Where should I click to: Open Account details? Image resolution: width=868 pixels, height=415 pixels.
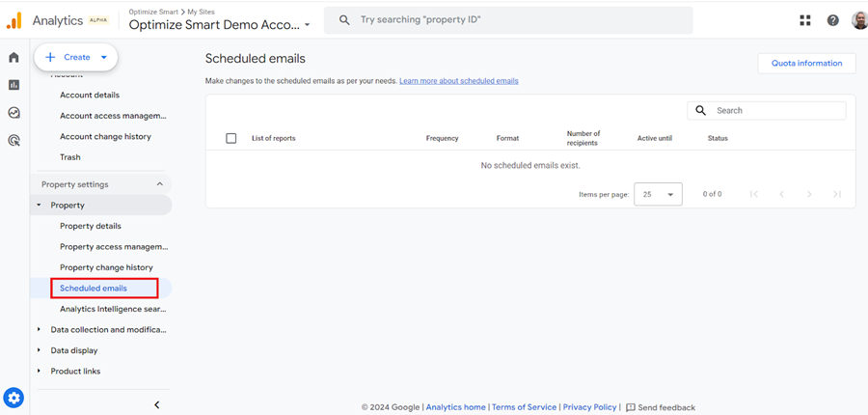coord(90,95)
